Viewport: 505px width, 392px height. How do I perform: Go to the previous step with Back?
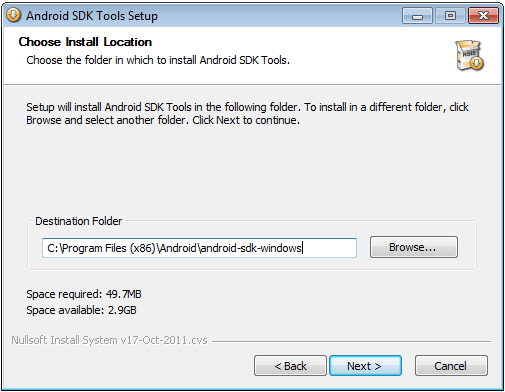(x=290, y=366)
